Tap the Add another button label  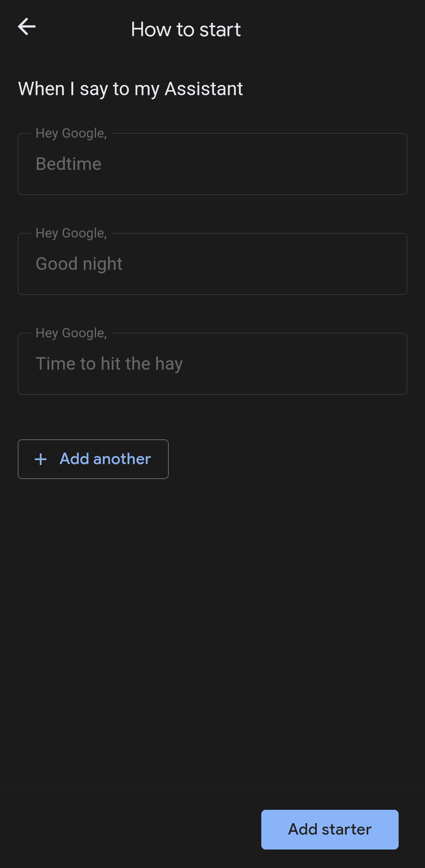click(105, 459)
